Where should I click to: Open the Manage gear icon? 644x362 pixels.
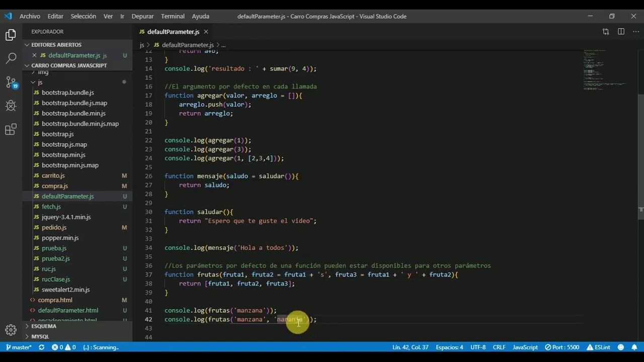coord(11,330)
